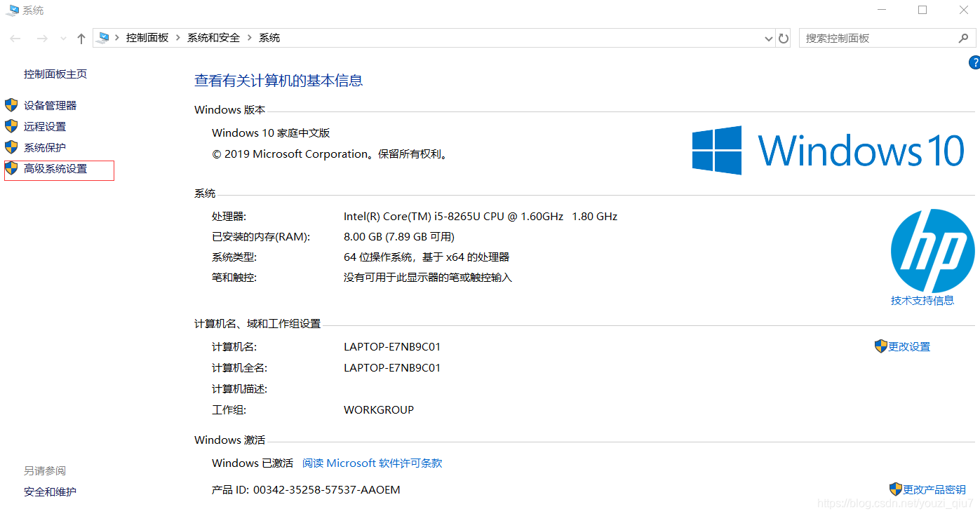This screenshot has height=516, width=980.
Task: Click the 64 位操作系统 system type value
Action: pyautogui.click(x=427, y=257)
